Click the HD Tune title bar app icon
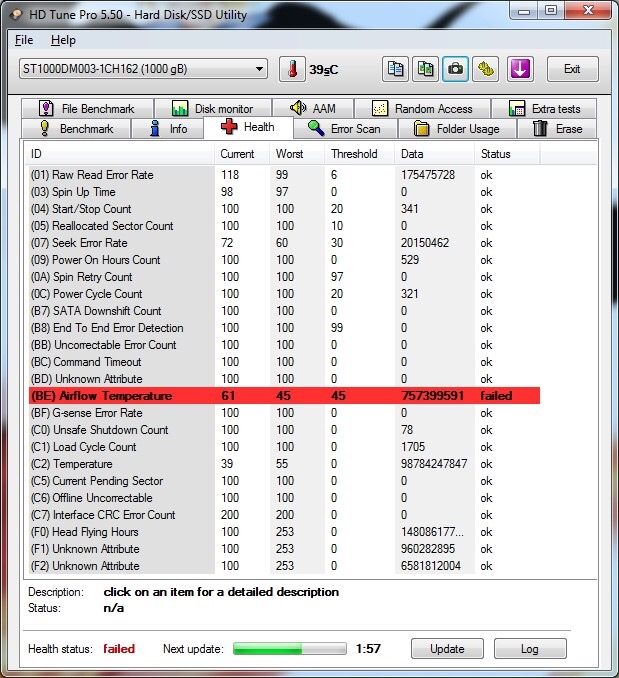Viewport: 619px width, 678px height. (16, 15)
